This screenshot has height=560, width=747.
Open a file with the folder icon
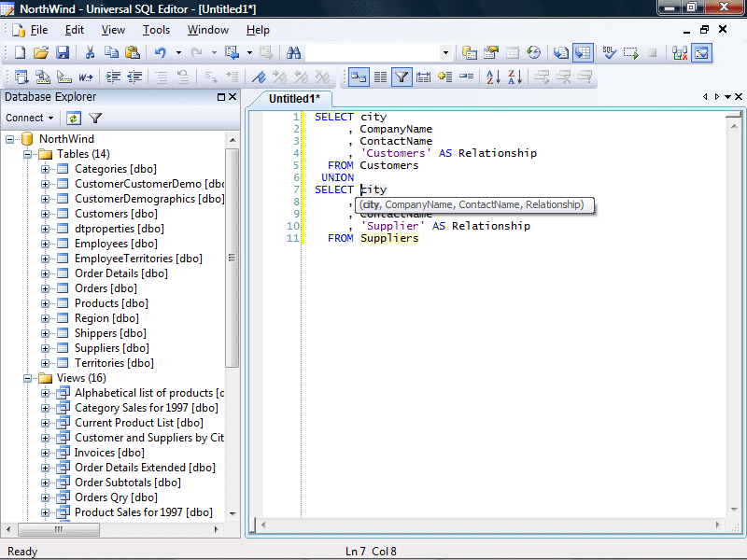[x=41, y=53]
